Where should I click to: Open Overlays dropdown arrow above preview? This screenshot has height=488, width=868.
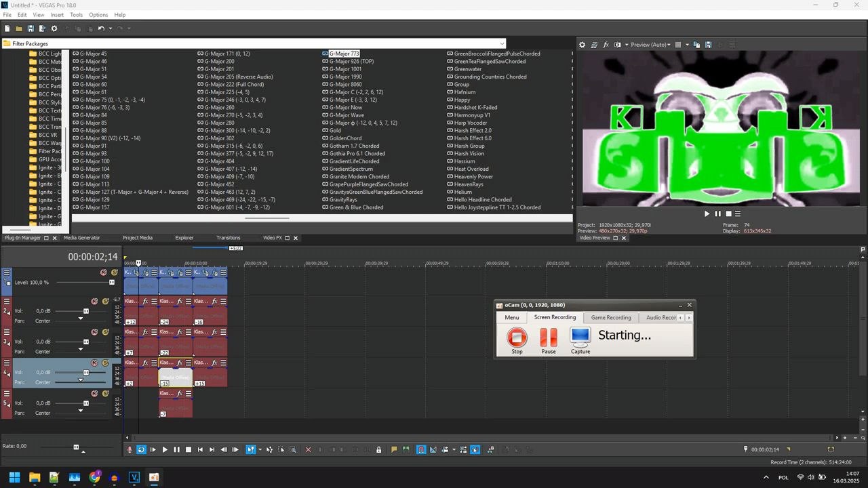click(x=687, y=45)
